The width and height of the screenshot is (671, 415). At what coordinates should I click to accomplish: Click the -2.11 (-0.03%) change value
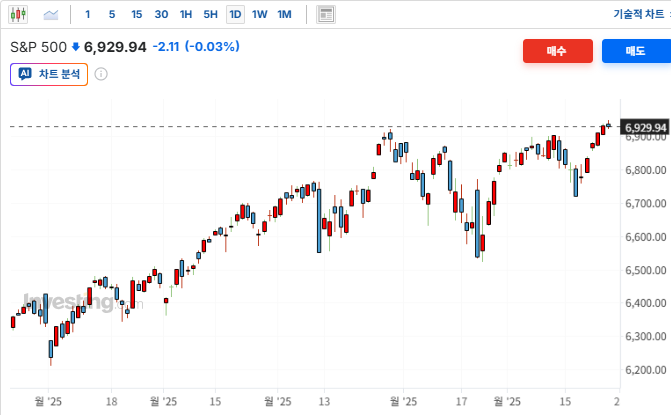196,47
